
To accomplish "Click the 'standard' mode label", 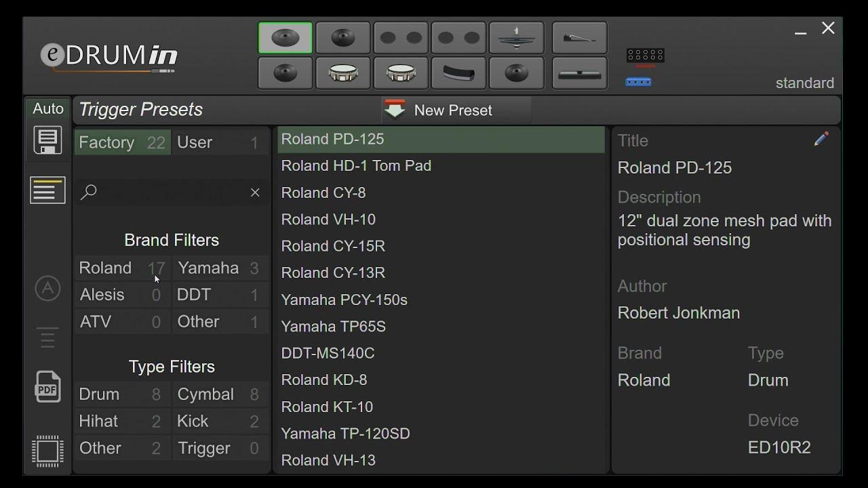I will coord(805,83).
